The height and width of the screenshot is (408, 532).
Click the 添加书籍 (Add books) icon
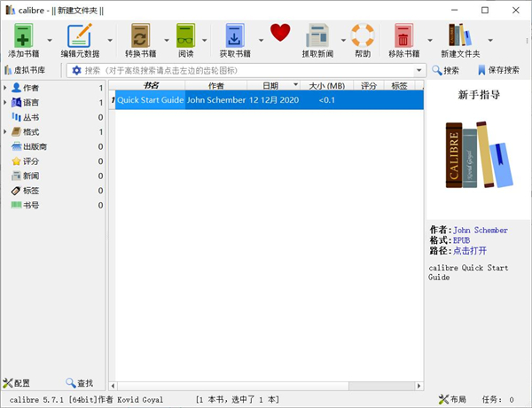click(23, 36)
